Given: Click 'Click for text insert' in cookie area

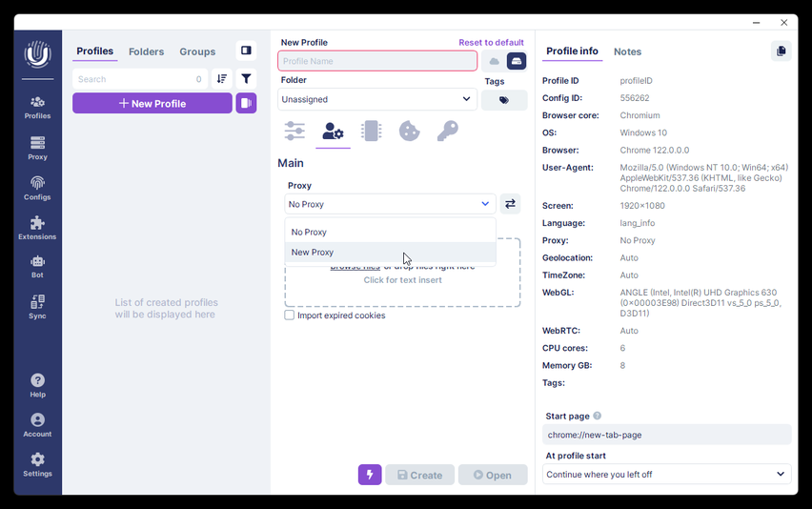Looking at the screenshot, I should 402,280.
